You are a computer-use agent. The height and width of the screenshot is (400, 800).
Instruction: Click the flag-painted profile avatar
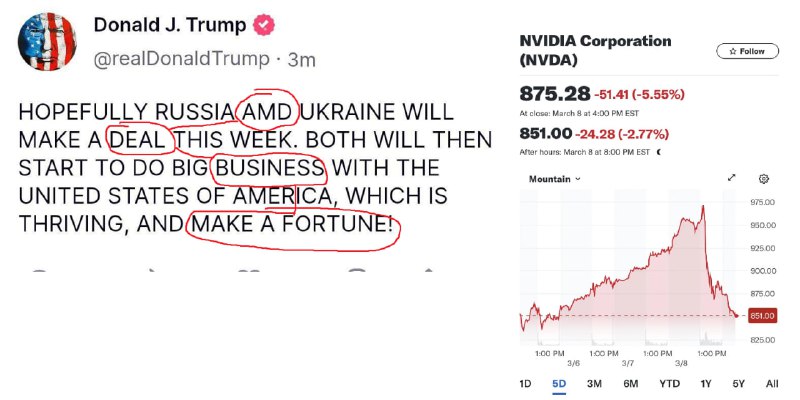point(47,41)
